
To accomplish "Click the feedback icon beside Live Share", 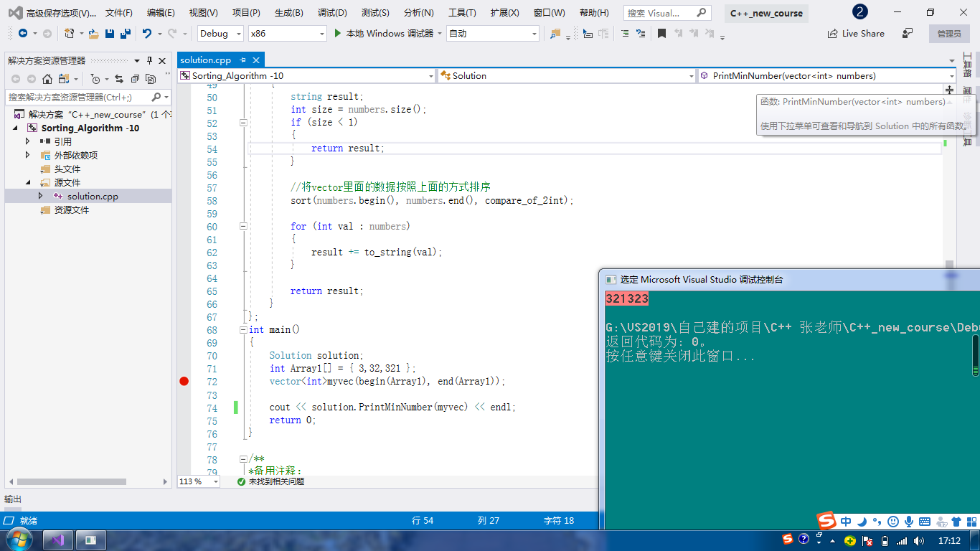I will click(x=908, y=34).
